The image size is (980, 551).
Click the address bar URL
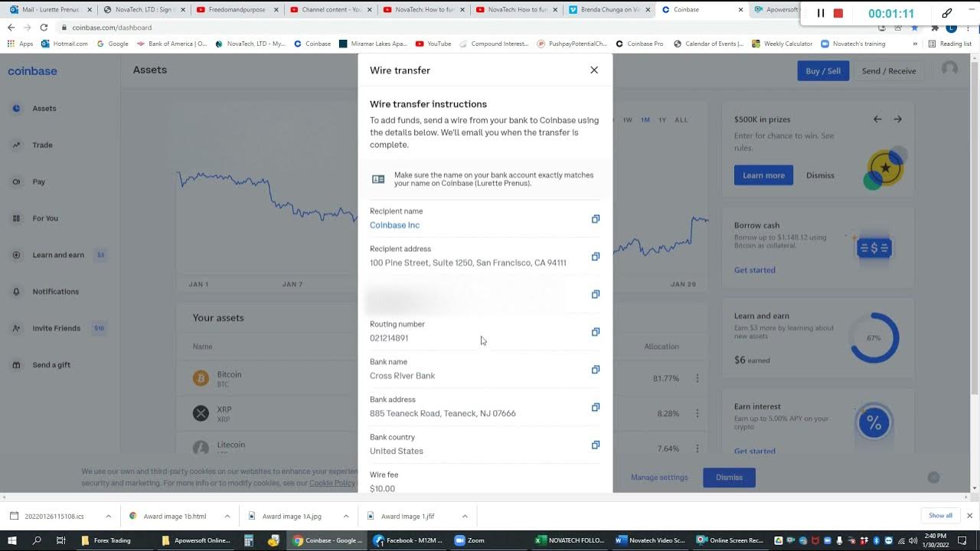(112, 28)
